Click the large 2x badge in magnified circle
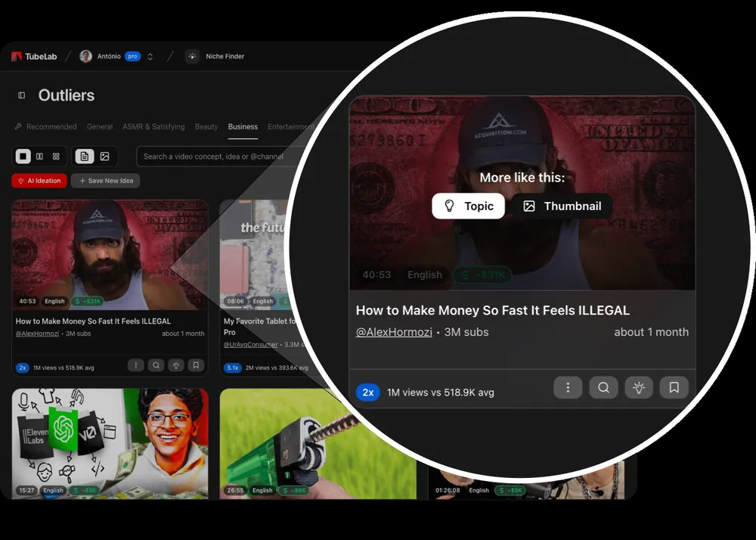Screen dimensions: 756x540 368,393
